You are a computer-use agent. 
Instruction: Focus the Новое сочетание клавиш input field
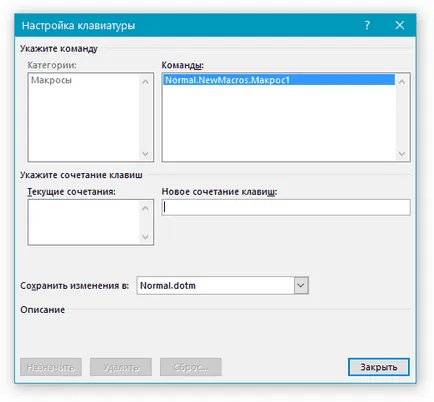point(286,207)
